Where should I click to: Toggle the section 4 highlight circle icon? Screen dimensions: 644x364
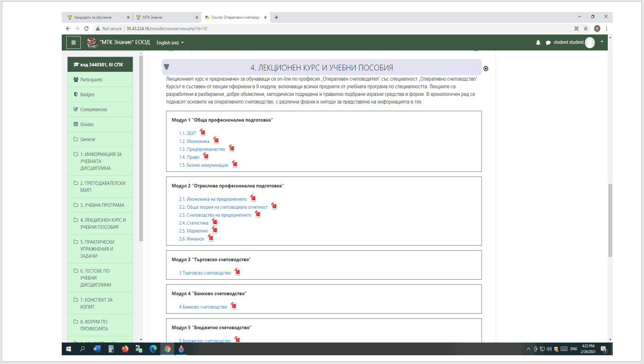click(486, 69)
